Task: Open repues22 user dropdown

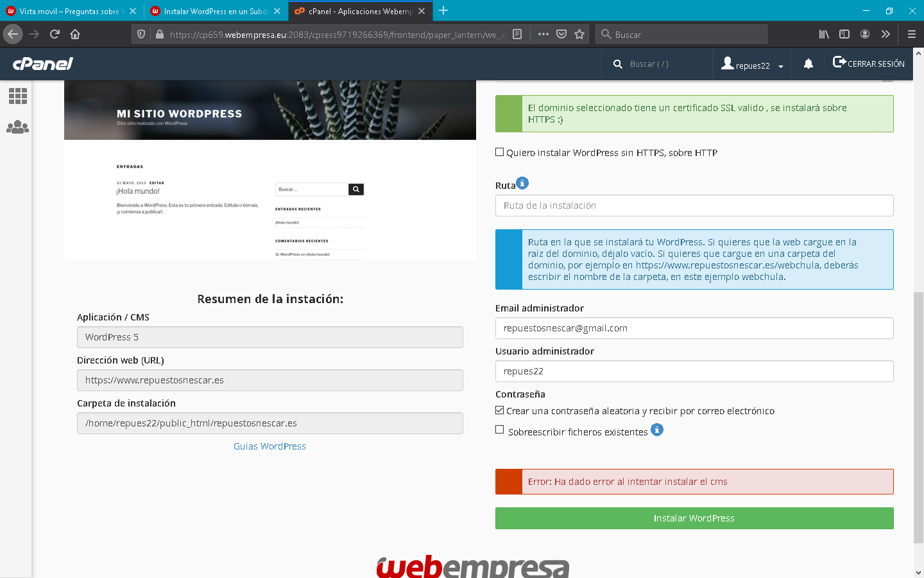Action: tap(752, 64)
